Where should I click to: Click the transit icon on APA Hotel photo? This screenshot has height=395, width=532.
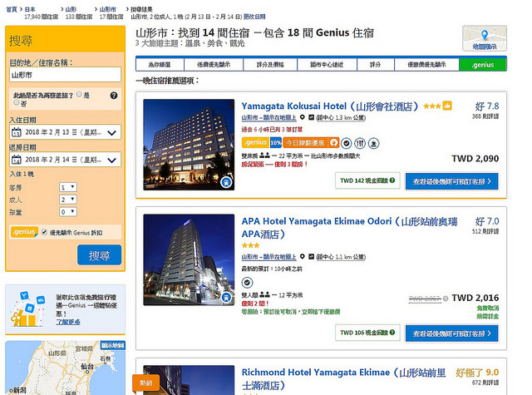coord(226,298)
